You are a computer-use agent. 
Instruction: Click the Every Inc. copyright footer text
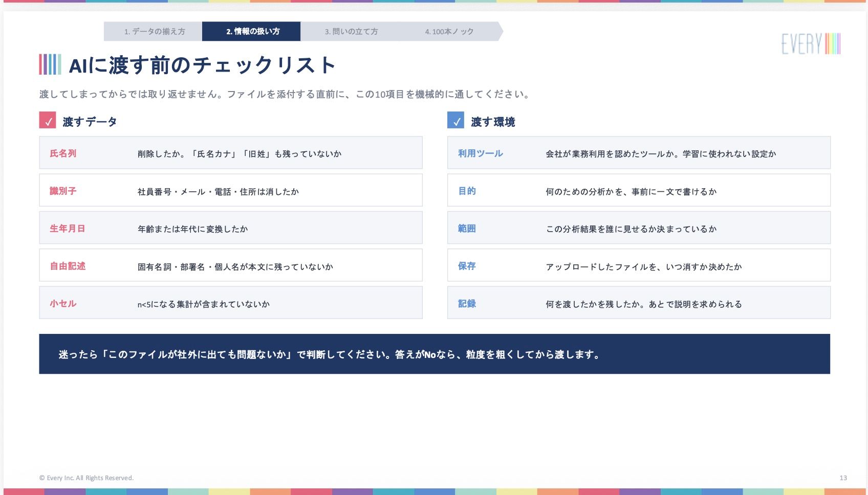click(86, 478)
